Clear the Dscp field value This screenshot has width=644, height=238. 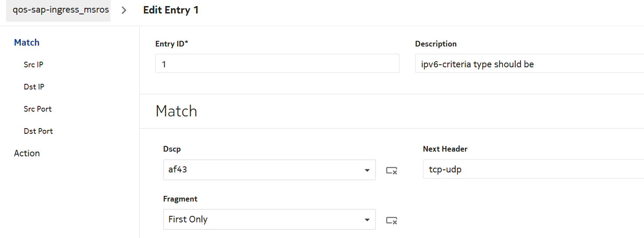(x=392, y=171)
